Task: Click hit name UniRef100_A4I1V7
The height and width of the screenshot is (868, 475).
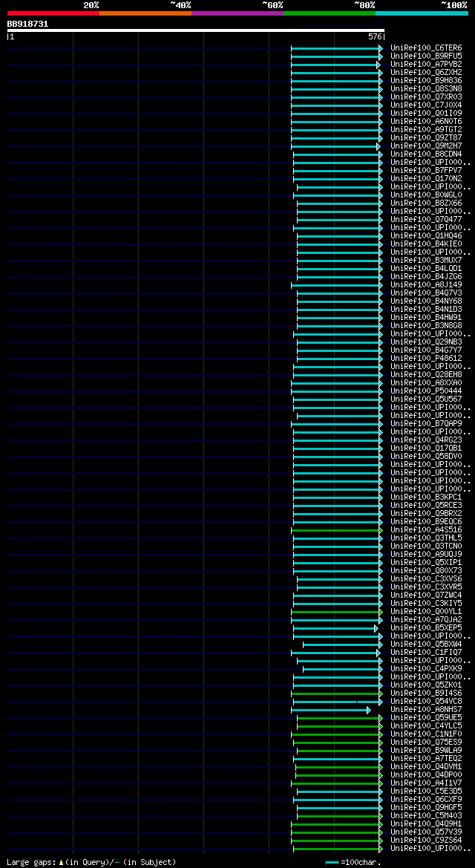Action: coord(426,783)
